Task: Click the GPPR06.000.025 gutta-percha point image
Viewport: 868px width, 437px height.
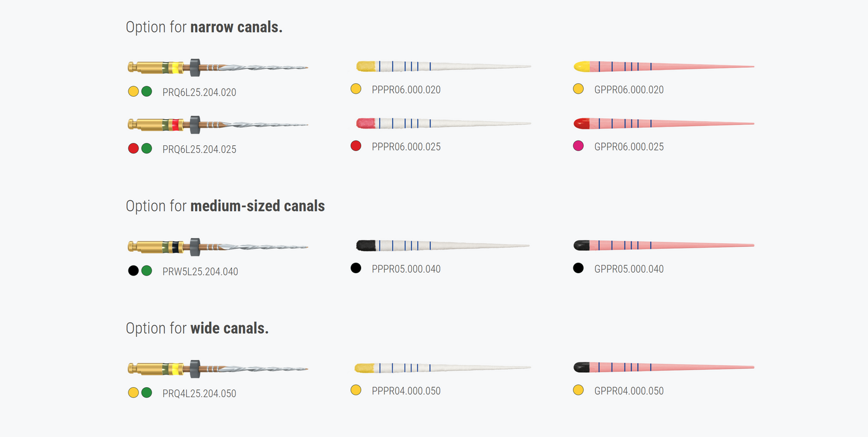Action: [663, 123]
